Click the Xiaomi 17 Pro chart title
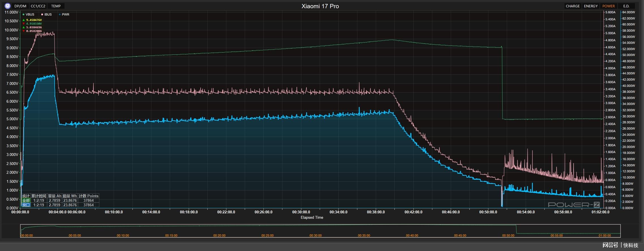This screenshot has height=251, width=644. (320, 6)
